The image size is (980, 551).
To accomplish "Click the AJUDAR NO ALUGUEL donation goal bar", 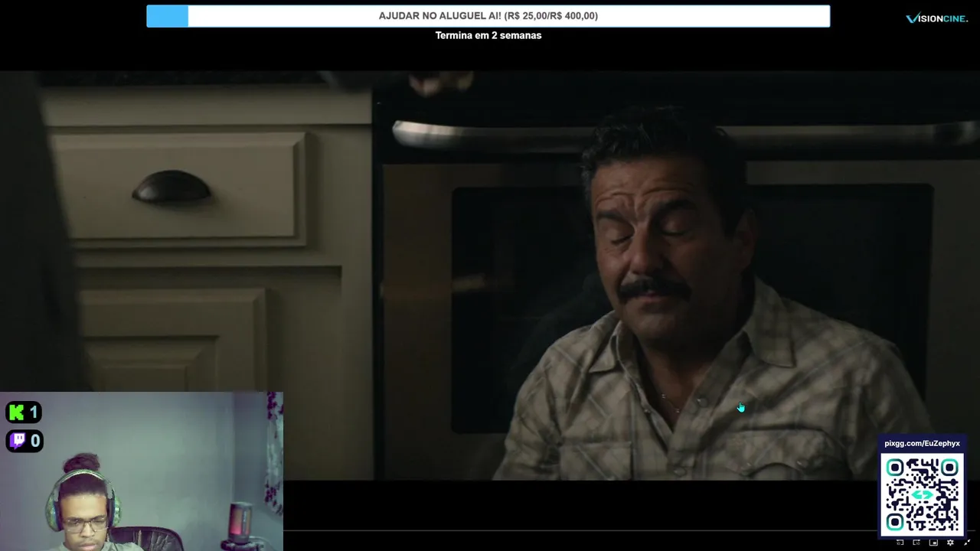I will coord(488,16).
